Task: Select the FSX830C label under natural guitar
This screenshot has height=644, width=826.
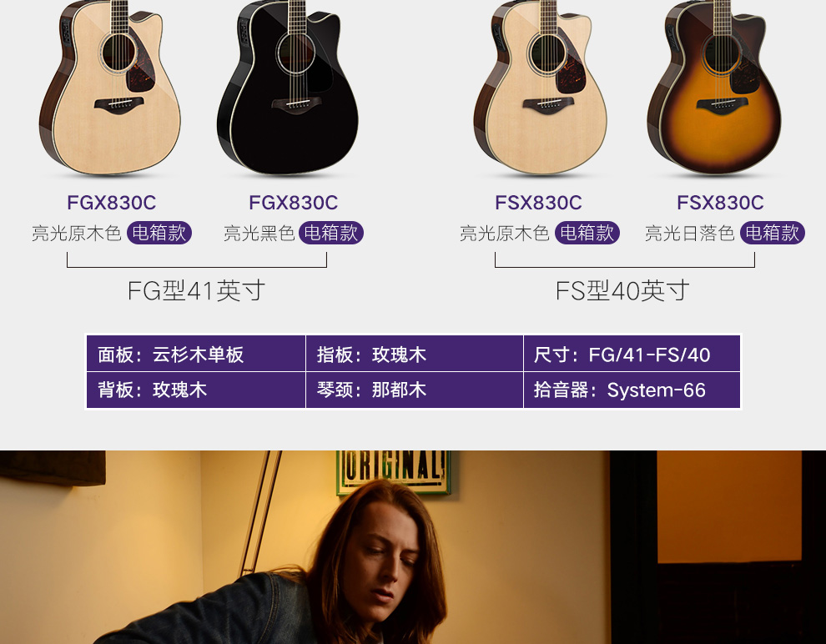Action: 538,203
